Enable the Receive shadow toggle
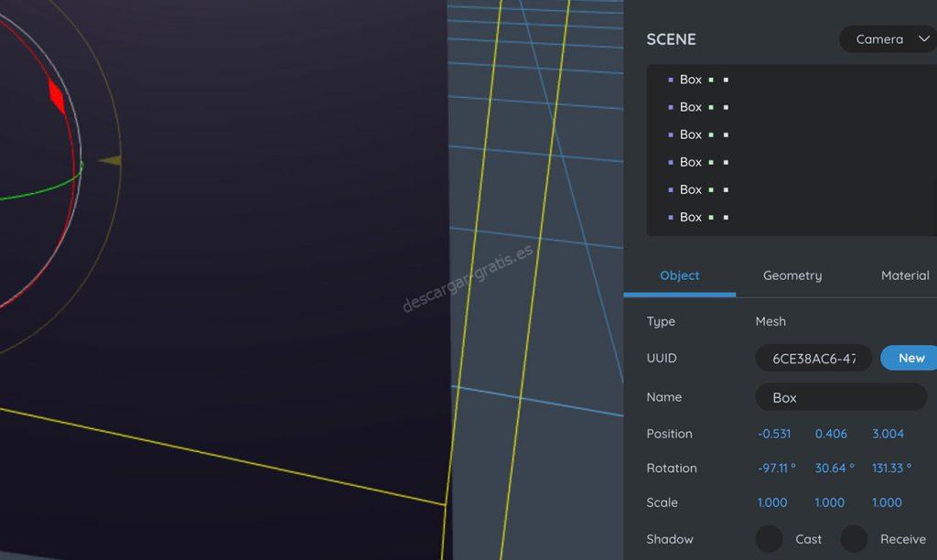This screenshot has height=560, width=937. (854, 539)
